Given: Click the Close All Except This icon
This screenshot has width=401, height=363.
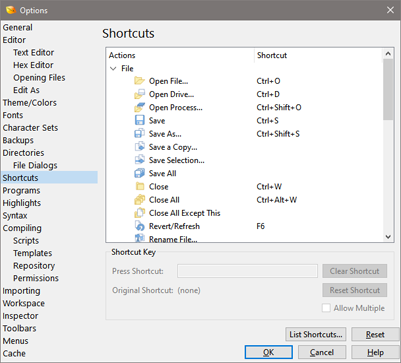Looking at the screenshot, I should 139,213.
